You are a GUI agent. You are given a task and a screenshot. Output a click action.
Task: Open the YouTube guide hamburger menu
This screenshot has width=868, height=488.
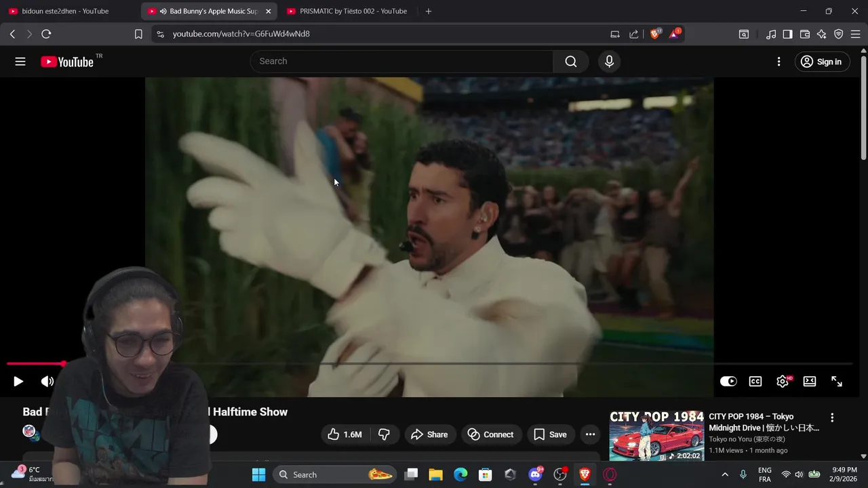click(x=20, y=62)
